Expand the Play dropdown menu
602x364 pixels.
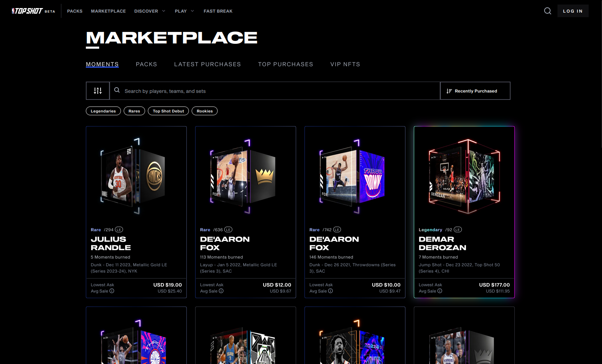coord(184,11)
